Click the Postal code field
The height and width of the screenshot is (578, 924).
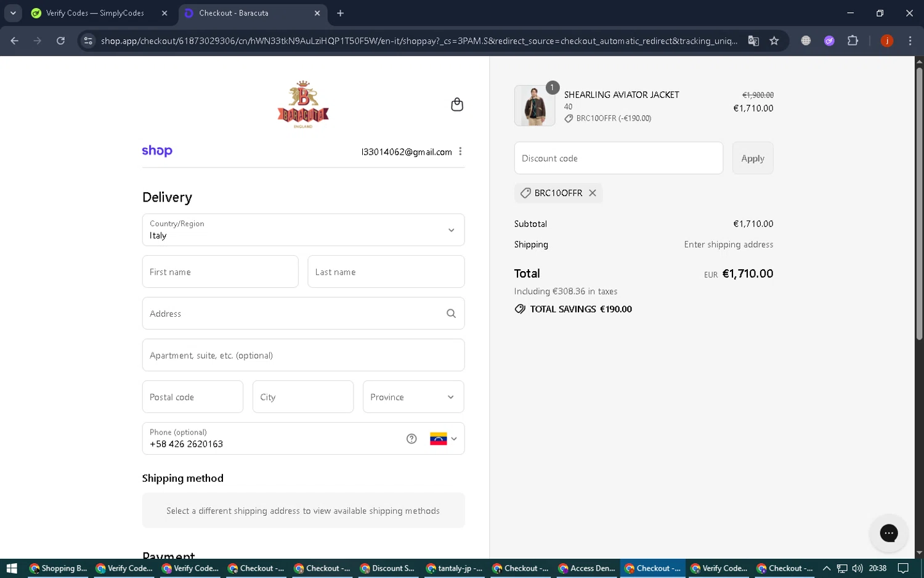pyautogui.click(x=192, y=397)
